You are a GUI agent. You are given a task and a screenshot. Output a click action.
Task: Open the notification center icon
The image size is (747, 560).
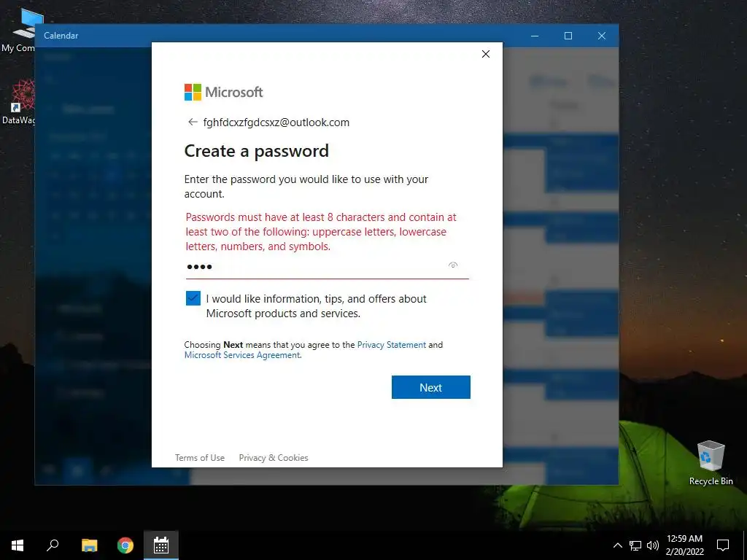click(x=723, y=545)
